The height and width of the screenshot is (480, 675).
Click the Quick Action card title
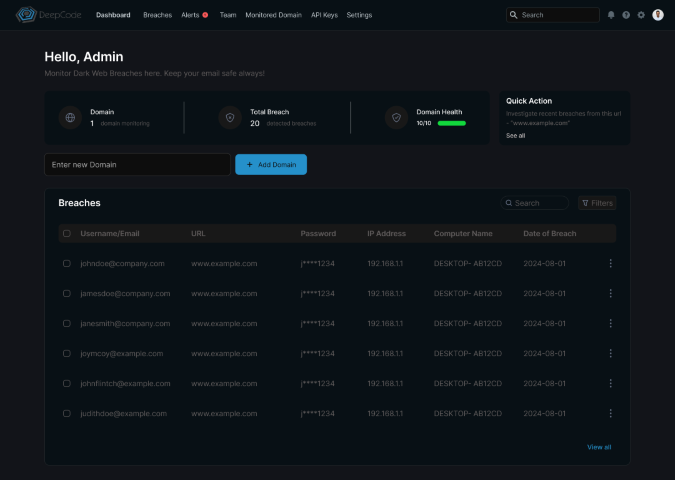pyautogui.click(x=529, y=101)
